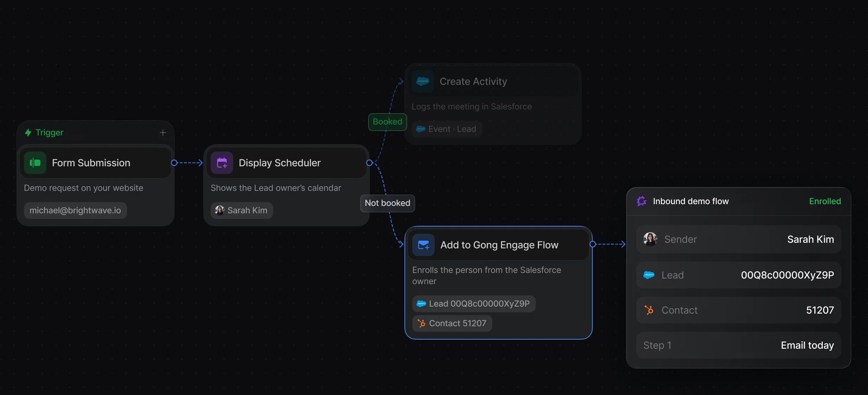Click the Contact label in flow panel

[x=679, y=310]
